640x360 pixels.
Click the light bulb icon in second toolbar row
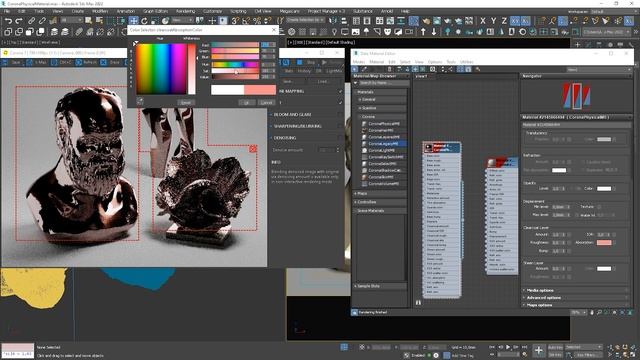[x=334, y=31]
